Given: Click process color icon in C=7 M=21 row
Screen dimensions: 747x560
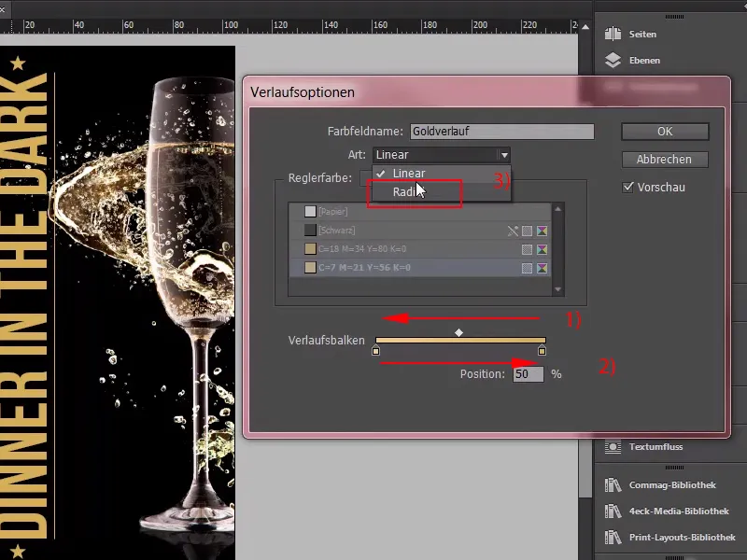Looking at the screenshot, I should tap(527, 268).
